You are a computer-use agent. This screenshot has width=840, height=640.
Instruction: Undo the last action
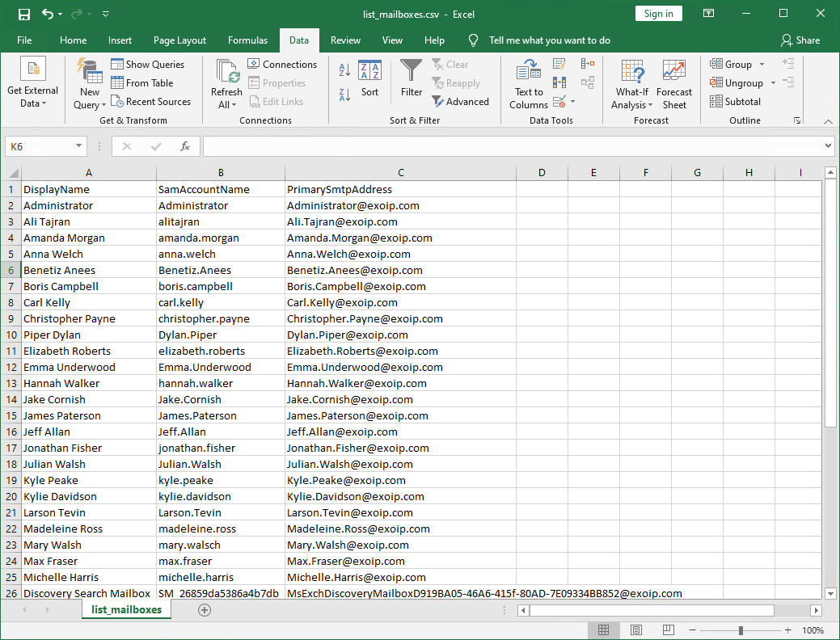(48, 14)
